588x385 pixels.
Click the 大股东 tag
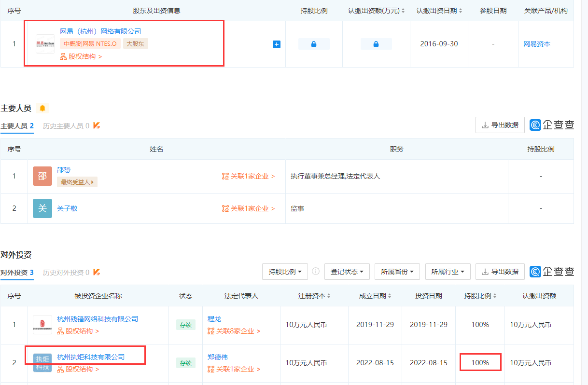click(x=136, y=44)
